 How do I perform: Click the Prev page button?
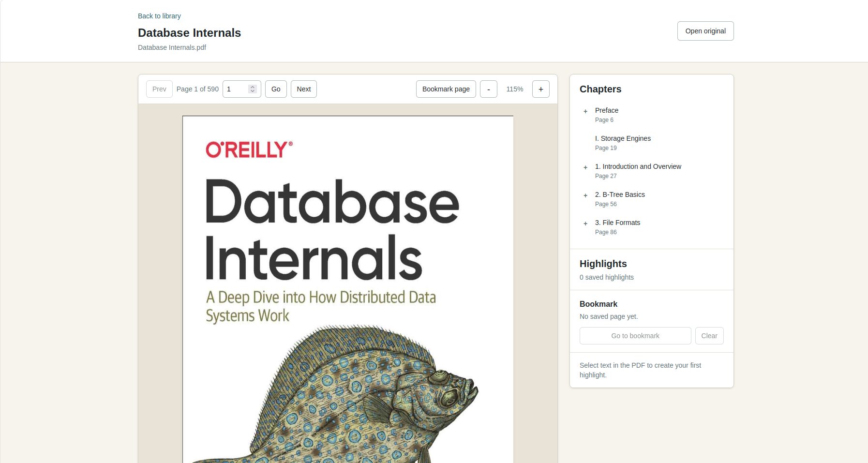159,89
